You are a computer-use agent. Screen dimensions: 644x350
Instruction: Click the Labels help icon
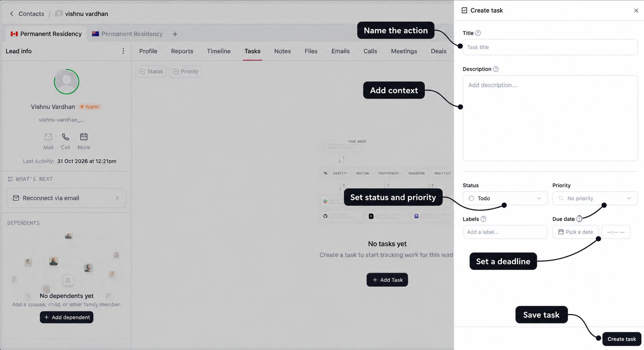click(483, 219)
